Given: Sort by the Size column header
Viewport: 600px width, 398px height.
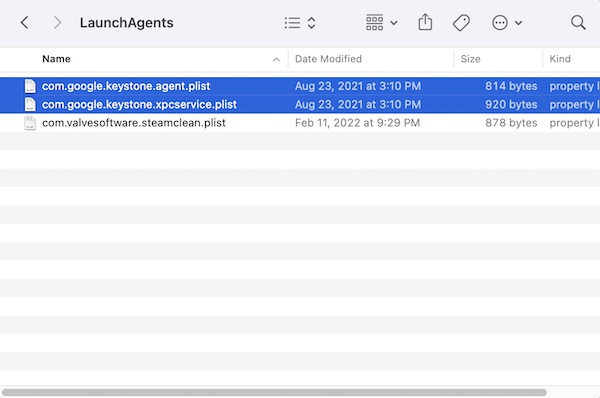Looking at the screenshot, I should coord(470,59).
